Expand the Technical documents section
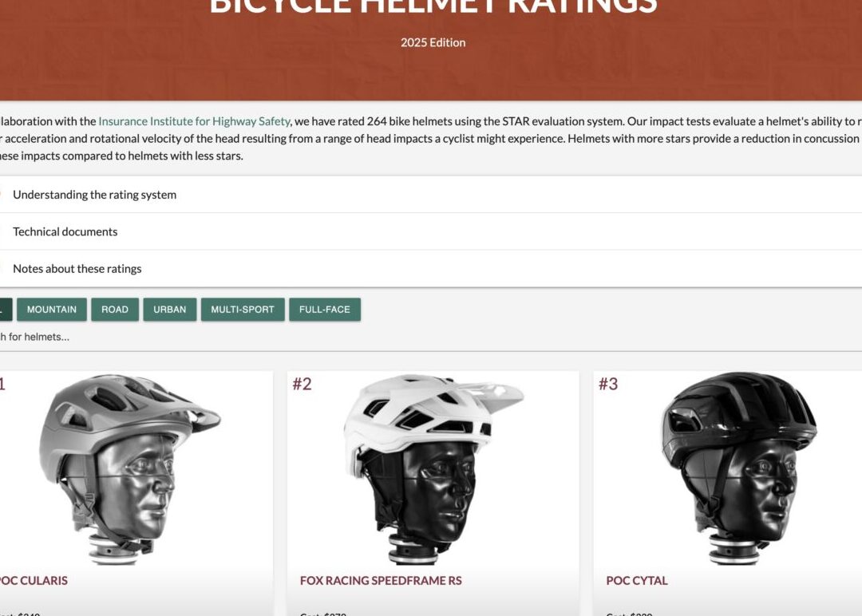862x616 pixels. [431, 231]
